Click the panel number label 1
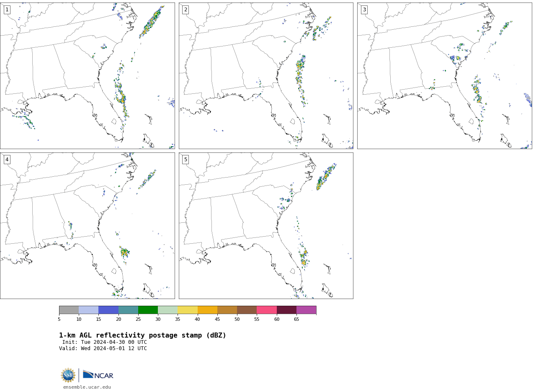The width and height of the screenshot is (536, 392). [x=7, y=10]
